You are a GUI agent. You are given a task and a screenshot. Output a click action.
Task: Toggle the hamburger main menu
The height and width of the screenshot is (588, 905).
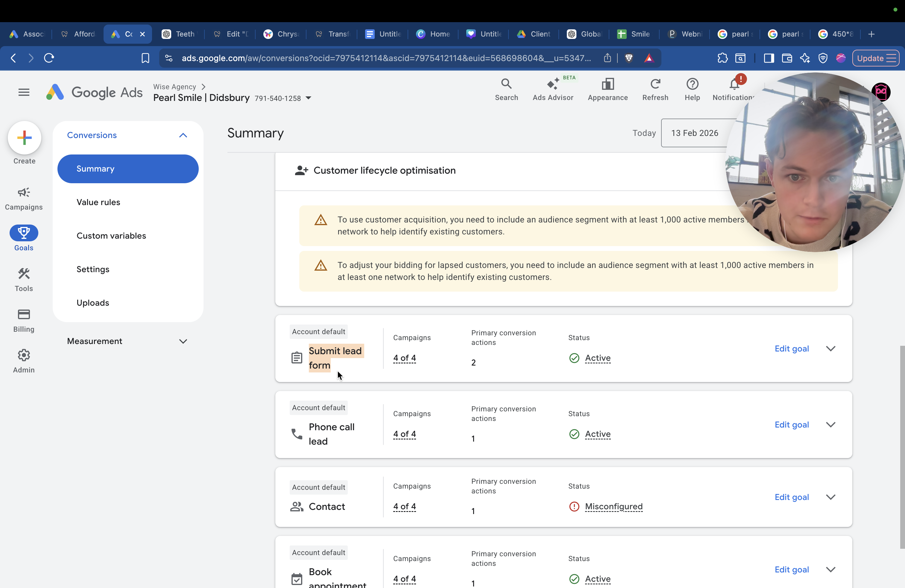pos(24,92)
